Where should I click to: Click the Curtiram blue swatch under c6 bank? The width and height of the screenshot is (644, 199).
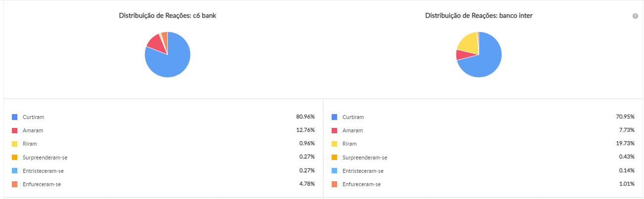click(x=14, y=117)
